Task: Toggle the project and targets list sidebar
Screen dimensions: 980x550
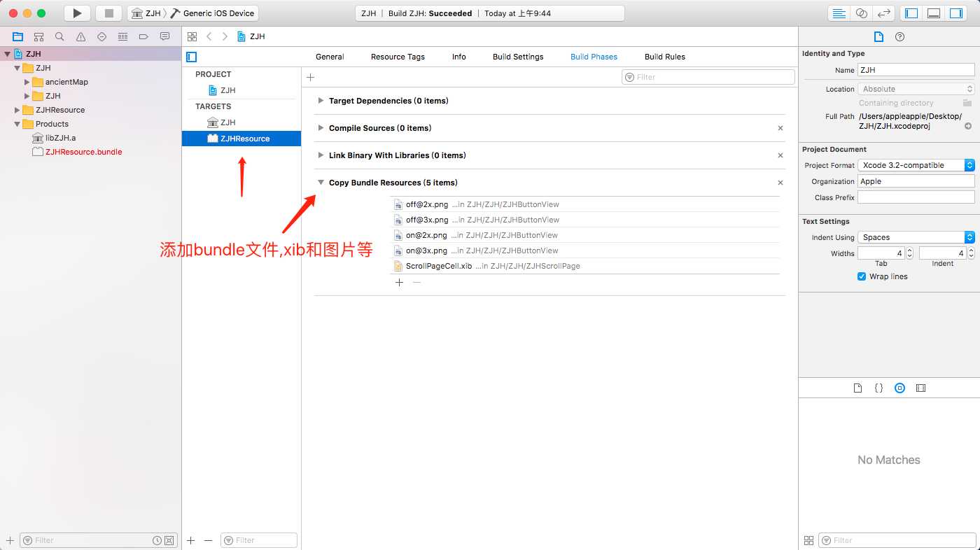Action: 192,57
